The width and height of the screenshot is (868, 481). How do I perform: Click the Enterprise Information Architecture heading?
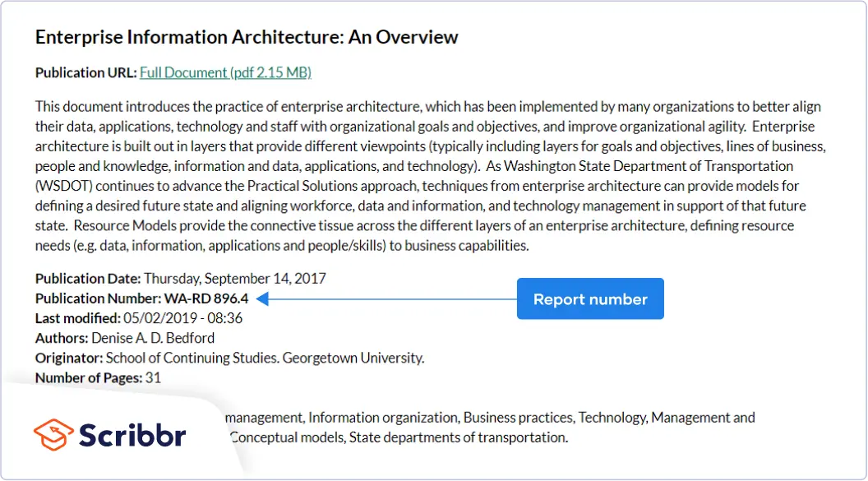click(247, 37)
